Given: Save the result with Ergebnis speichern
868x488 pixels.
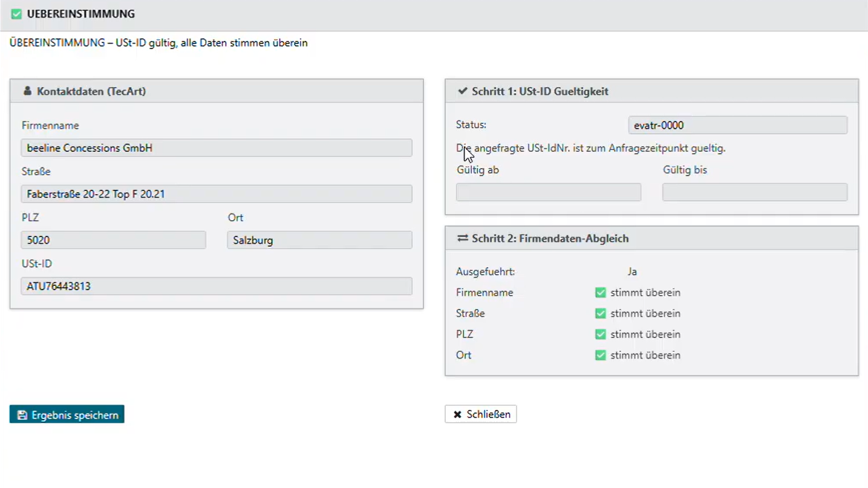Looking at the screenshot, I should click(67, 414).
